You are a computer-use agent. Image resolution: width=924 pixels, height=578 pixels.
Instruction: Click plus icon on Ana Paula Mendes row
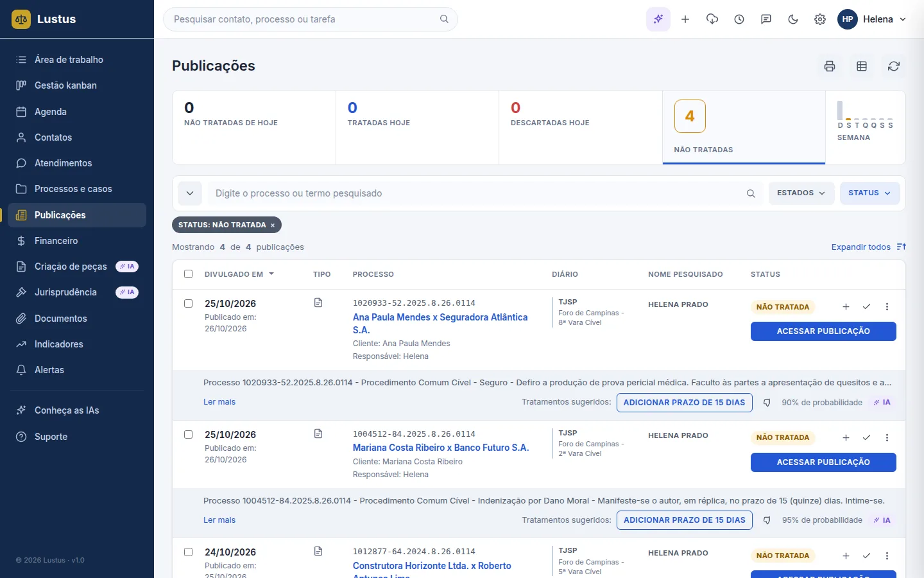tap(846, 307)
